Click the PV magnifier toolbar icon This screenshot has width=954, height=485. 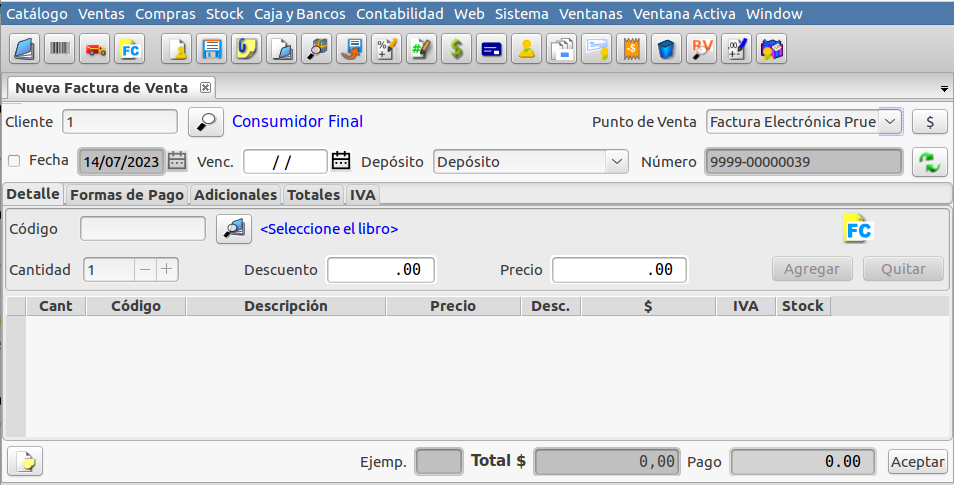[x=702, y=49]
